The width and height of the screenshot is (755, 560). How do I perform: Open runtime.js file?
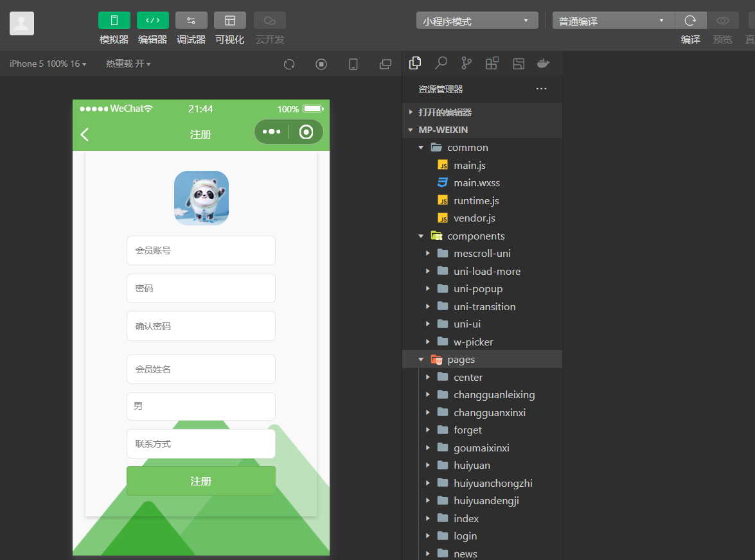(482, 200)
